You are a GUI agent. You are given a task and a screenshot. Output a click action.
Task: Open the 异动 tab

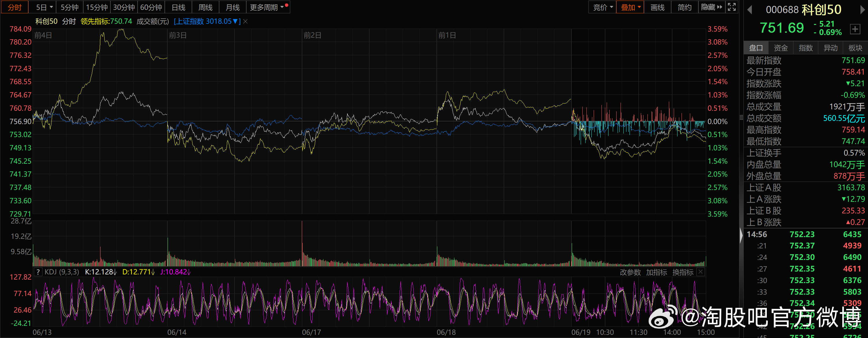coord(831,48)
